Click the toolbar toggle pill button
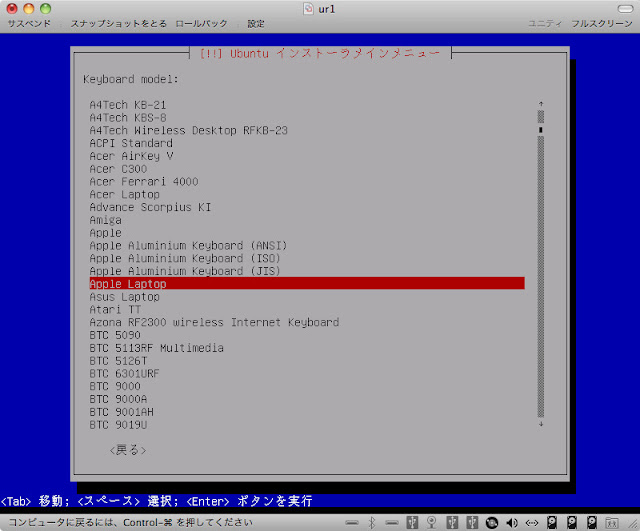 click(625, 9)
